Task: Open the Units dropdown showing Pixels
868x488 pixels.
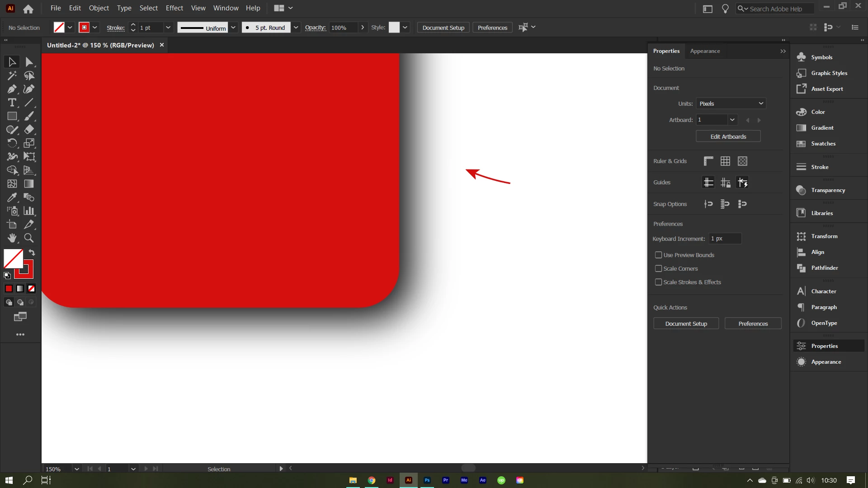Action: click(x=731, y=104)
